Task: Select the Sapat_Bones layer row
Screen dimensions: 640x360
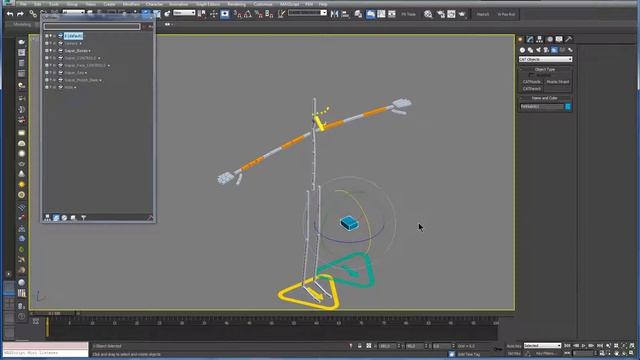Action: tap(76, 51)
